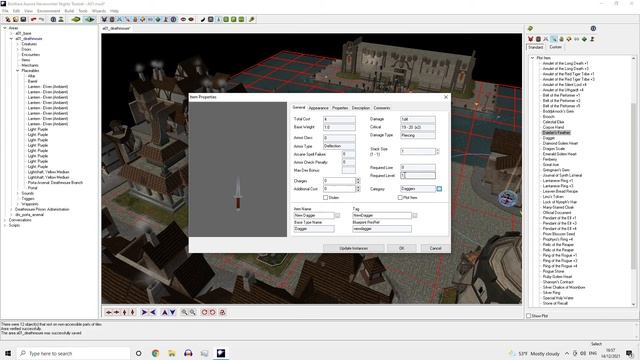Click the taskbar search box
This screenshot has height=360, width=640.
(73, 353)
